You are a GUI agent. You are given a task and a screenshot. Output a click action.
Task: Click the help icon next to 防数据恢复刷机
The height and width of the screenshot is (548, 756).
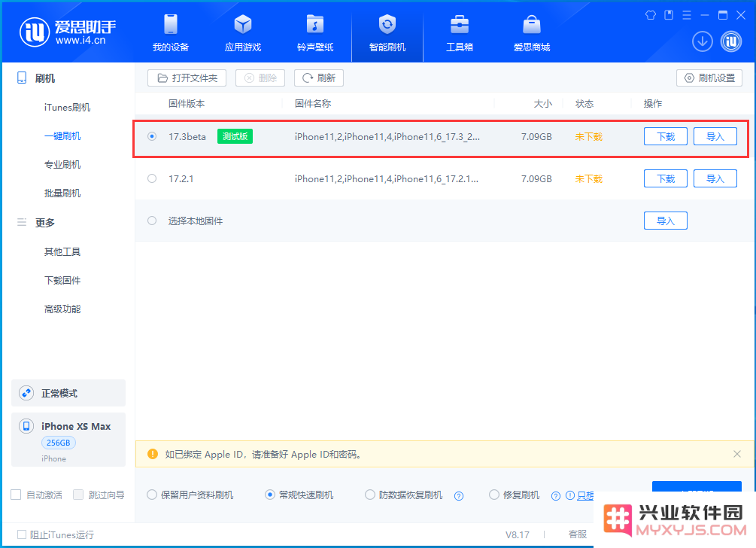459,496
